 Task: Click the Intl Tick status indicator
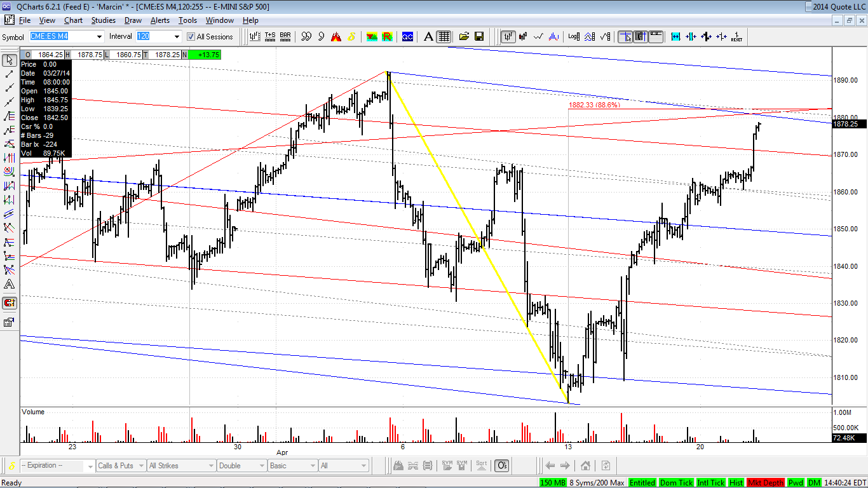(711, 483)
